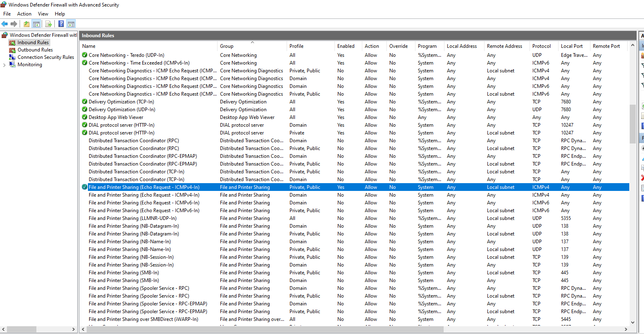The image size is (644, 334).
Task: Open the Action menu
Action: pos(24,14)
